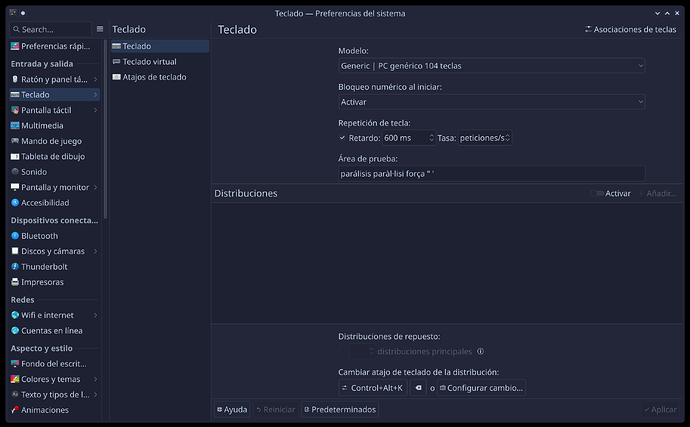The width and height of the screenshot is (690, 427).
Task: Switch to the Atajos de teclado page
Action: point(153,77)
